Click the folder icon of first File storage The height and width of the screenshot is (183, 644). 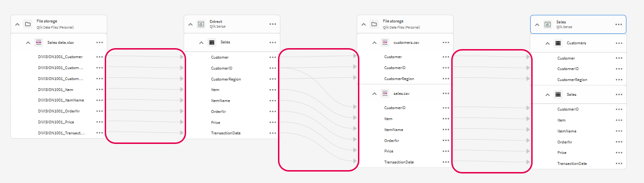[28, 24]
